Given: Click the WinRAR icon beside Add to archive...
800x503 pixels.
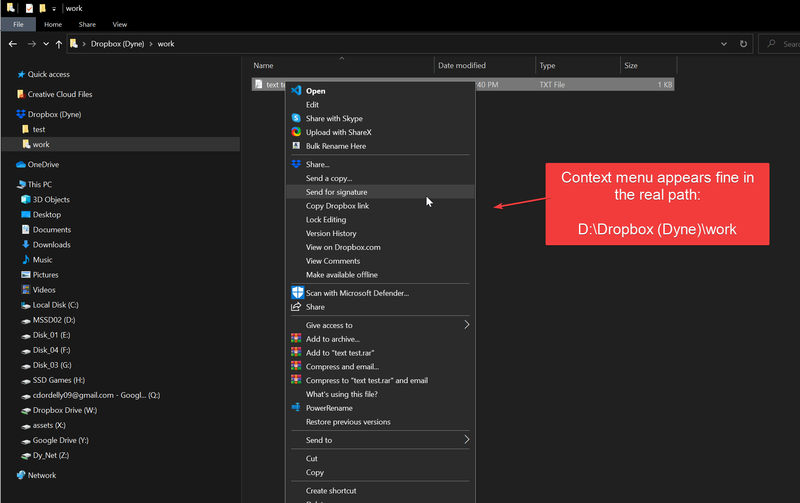Looking at the screenshot, I should (296, 339).
